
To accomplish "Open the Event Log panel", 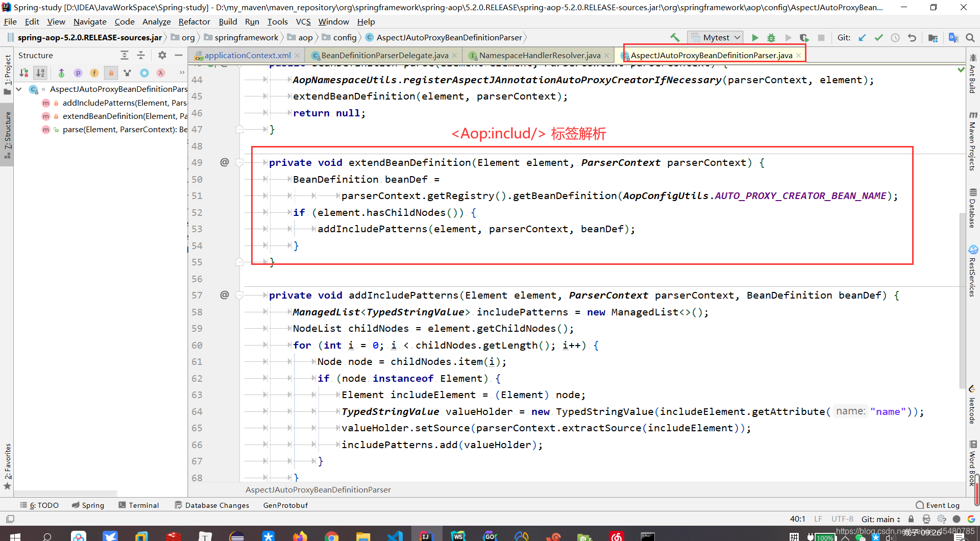I will (942, 505).
